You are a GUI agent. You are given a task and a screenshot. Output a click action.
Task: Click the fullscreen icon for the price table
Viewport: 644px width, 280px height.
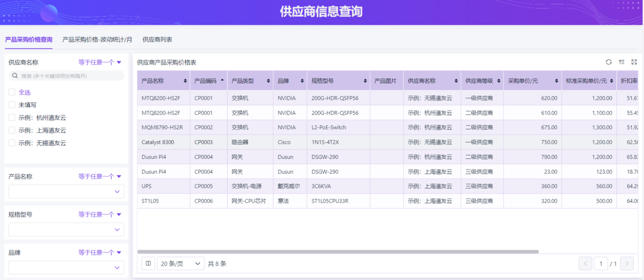[634, 62]
